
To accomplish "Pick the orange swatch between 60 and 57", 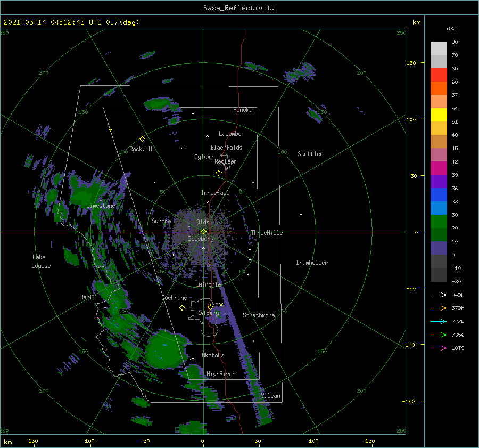I will (x=439, y=88).
